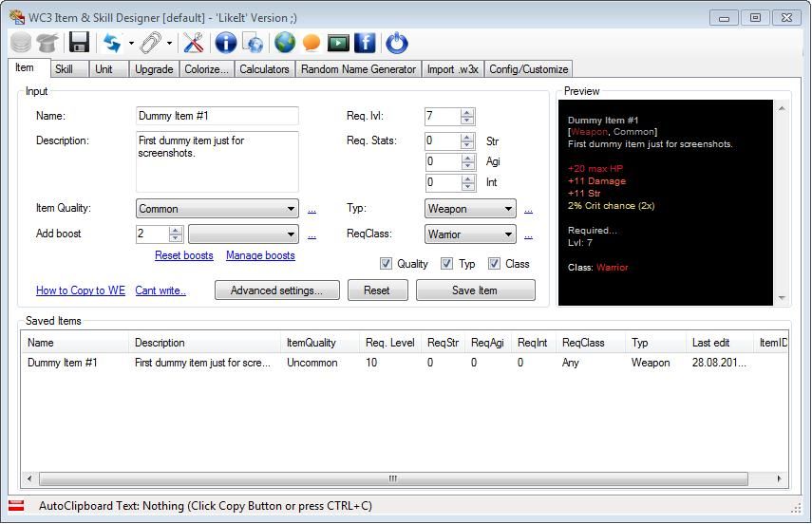The image size is (812, 524).
Task: Increase the Req. lvl spinner value
Action: [x=467, y=112]
